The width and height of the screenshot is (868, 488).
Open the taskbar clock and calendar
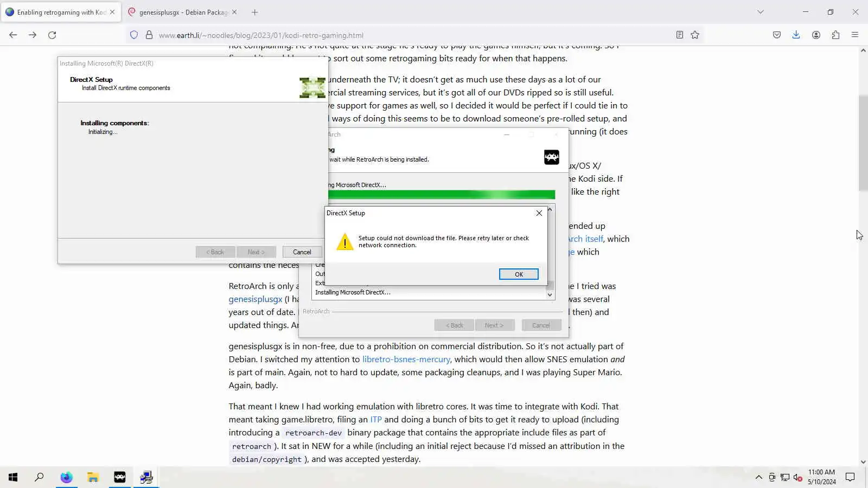tap(821, 477)
